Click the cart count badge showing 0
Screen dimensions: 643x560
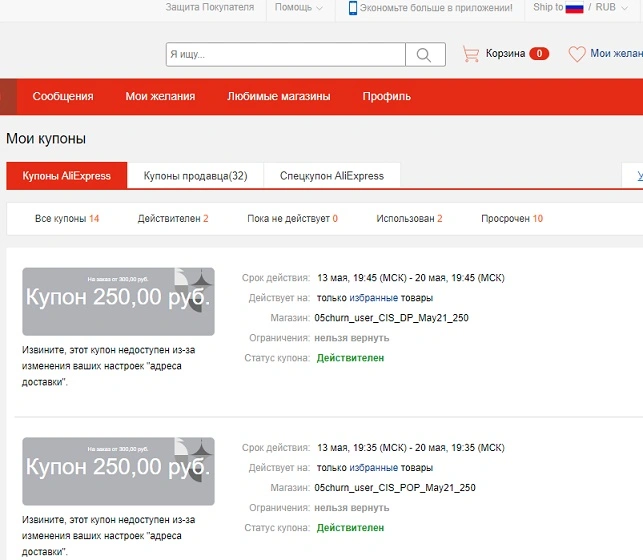click(539, 54)
